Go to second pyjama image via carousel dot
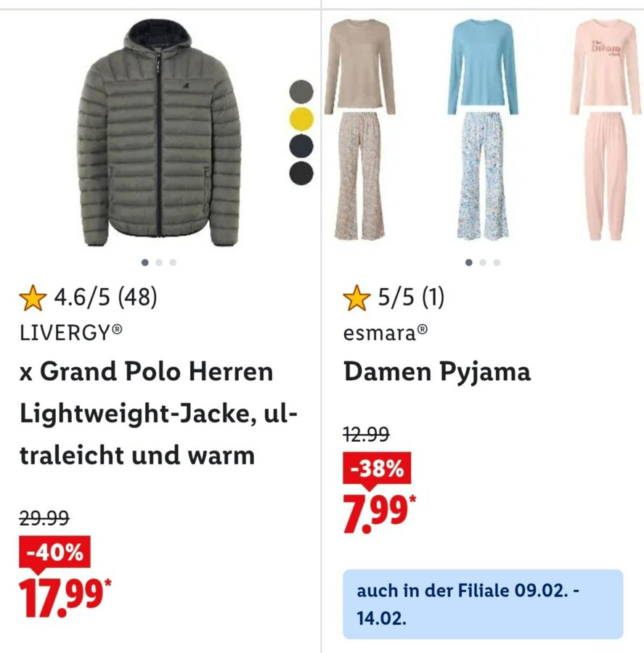The height and width of the screenshot is (653, 644). click(x=483, y=263)
